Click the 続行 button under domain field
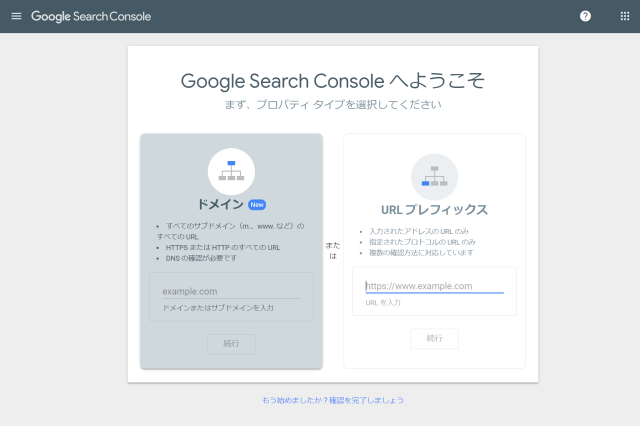Image resolution: width=640 pixels, height=426 pixels. [x=231, y=344]
